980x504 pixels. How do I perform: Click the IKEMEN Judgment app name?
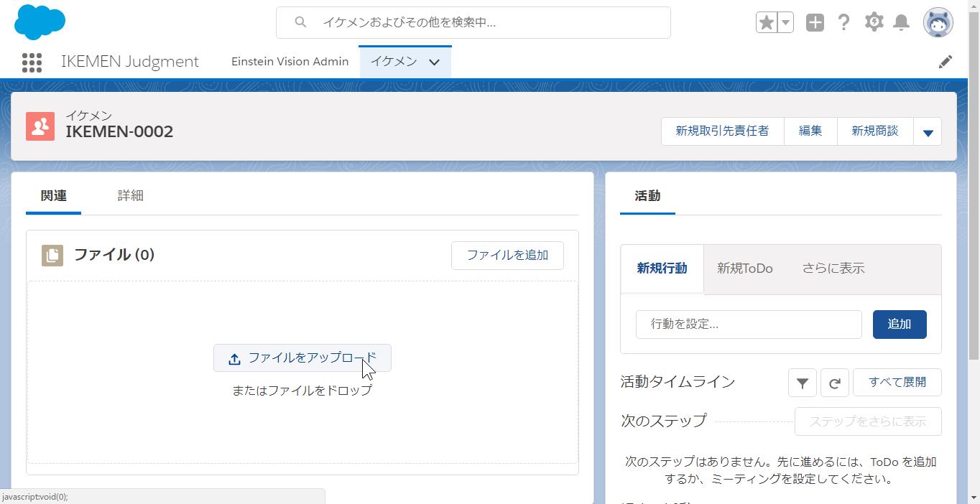coord(130,62)
